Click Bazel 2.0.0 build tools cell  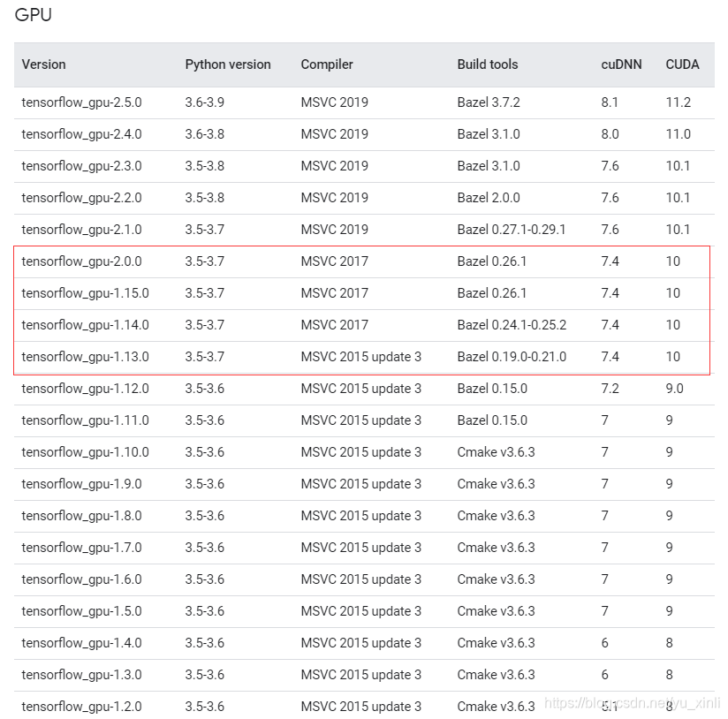click(x=489, y=198)
